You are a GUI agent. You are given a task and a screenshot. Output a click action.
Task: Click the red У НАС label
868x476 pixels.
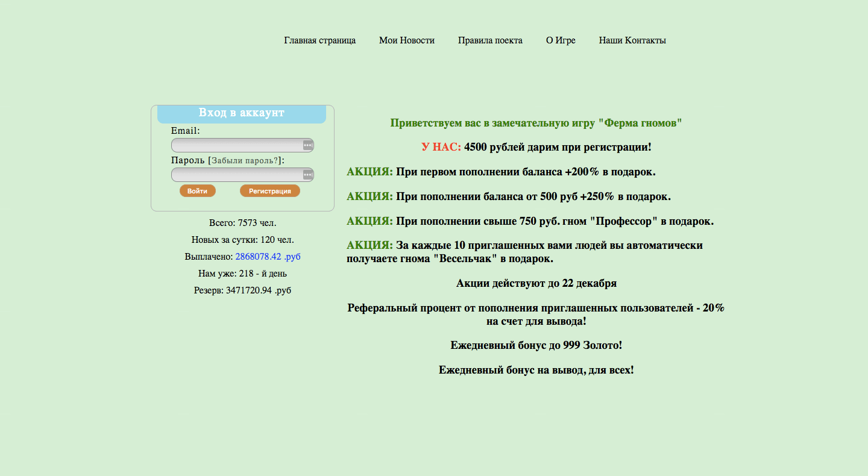[x=441, y=147]
